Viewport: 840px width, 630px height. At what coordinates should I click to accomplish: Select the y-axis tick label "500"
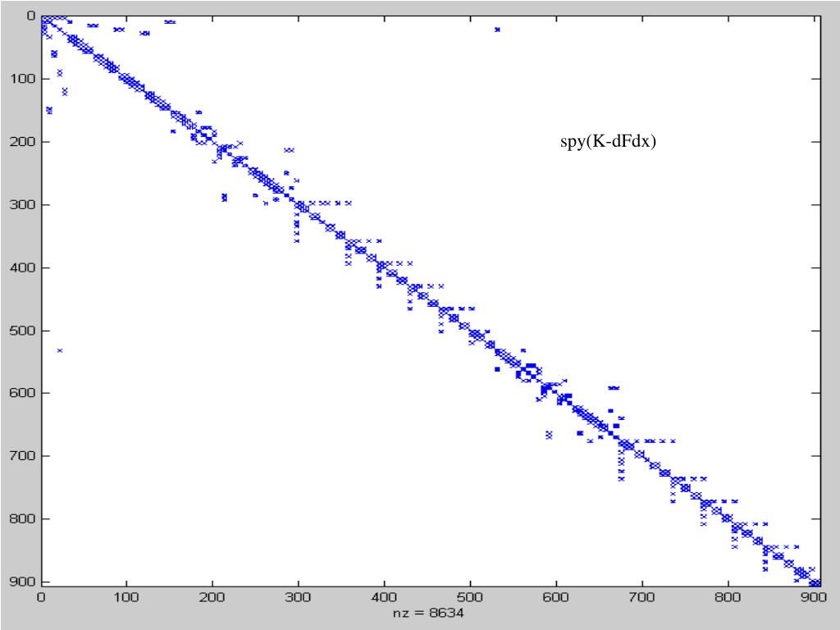pos(23,331)
